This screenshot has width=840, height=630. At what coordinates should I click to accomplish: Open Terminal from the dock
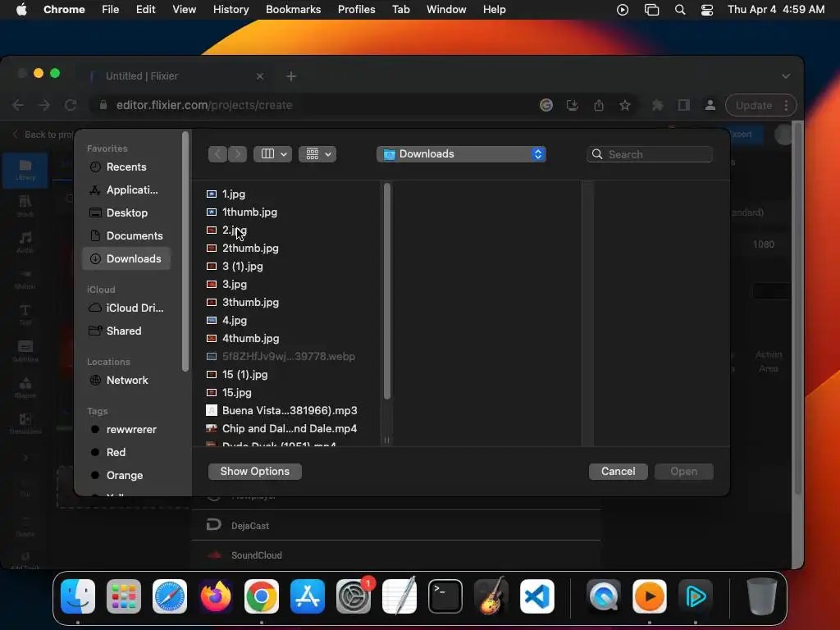445,596
